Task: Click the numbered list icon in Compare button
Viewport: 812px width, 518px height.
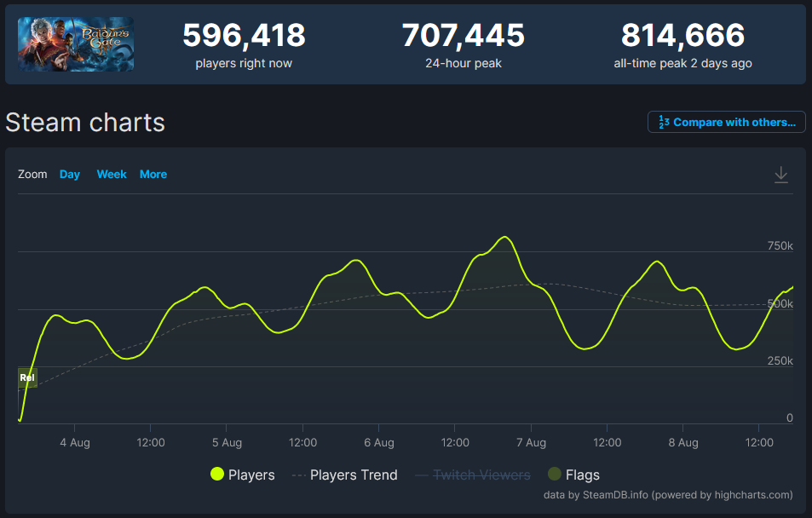Action: pyautogui.click(x=664, y=122)
